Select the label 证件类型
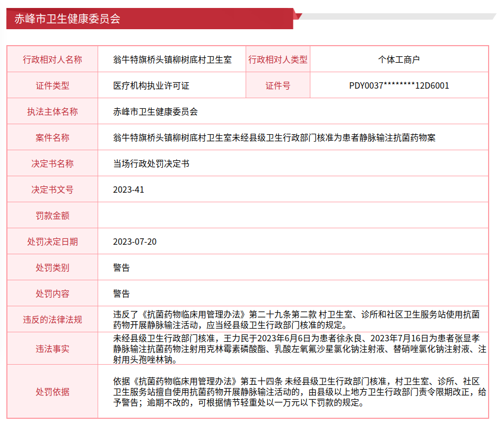Image resolution: width=504 pixels, height=422 pixels. tap(53, 85)
